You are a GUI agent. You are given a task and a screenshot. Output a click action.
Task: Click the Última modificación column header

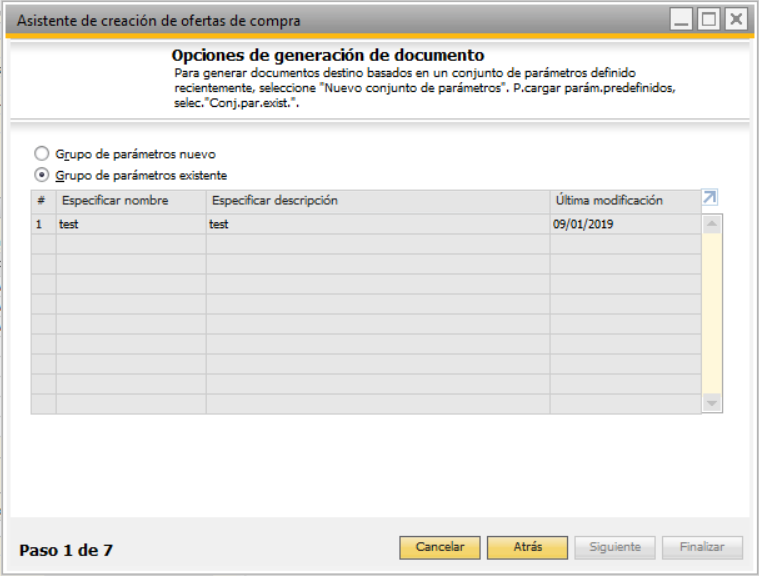pos(625,201)
